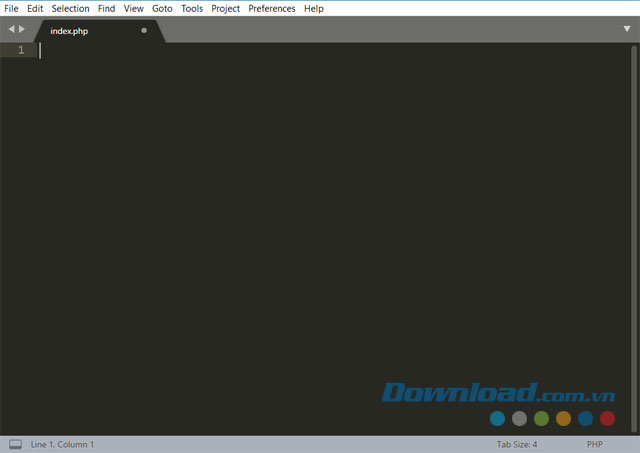Open the Goto menu
The width and height of the screenshot is (640, 453).
pos(162,8)
